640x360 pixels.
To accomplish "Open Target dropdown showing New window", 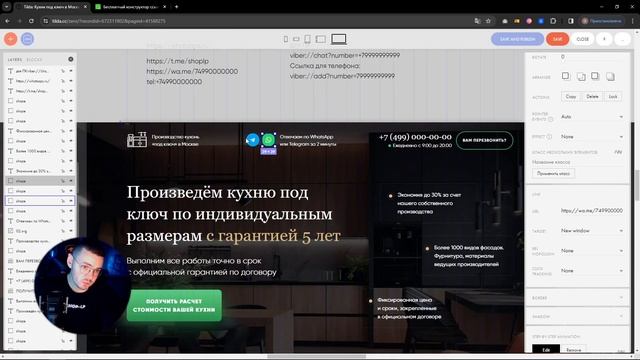I will [592, 231].
